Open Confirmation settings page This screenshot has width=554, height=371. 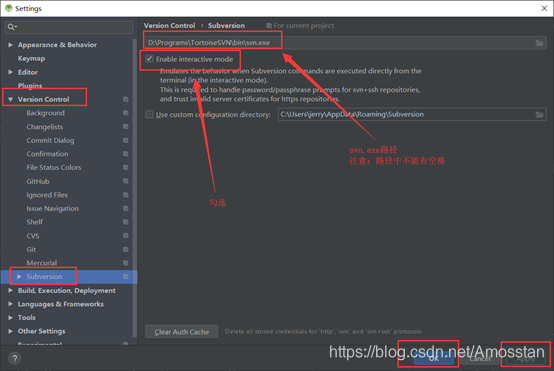(x=47, y=154)
